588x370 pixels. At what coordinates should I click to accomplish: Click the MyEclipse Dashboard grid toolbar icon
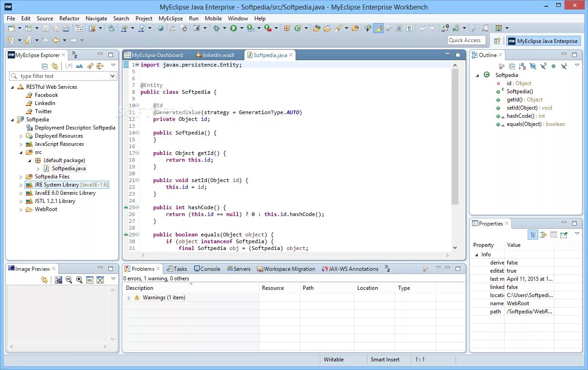(78, 28)
